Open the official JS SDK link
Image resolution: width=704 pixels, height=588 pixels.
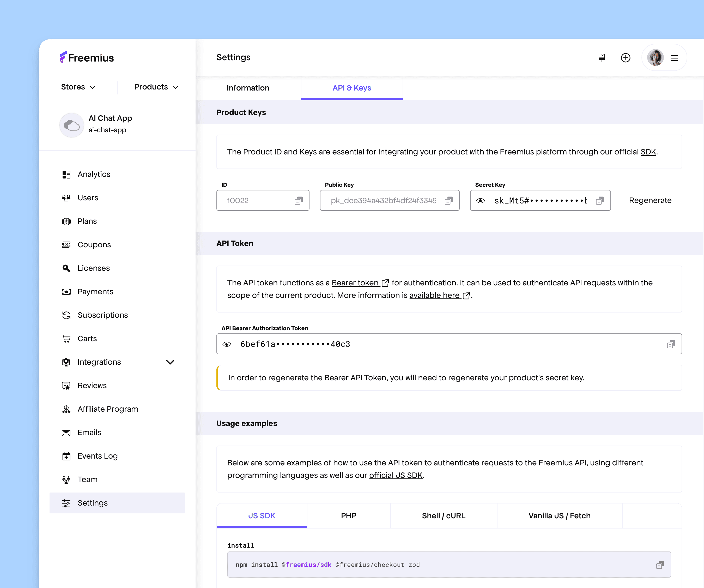pos(396,476)
